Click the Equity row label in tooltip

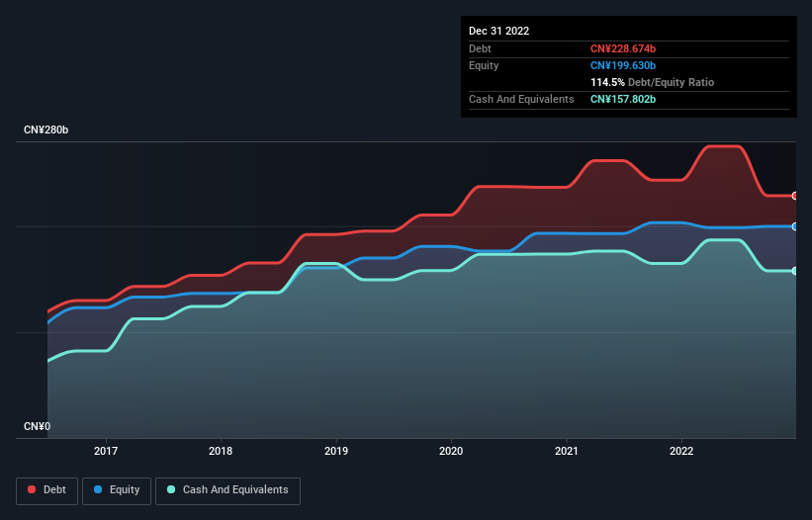click(x=484, y=65)
